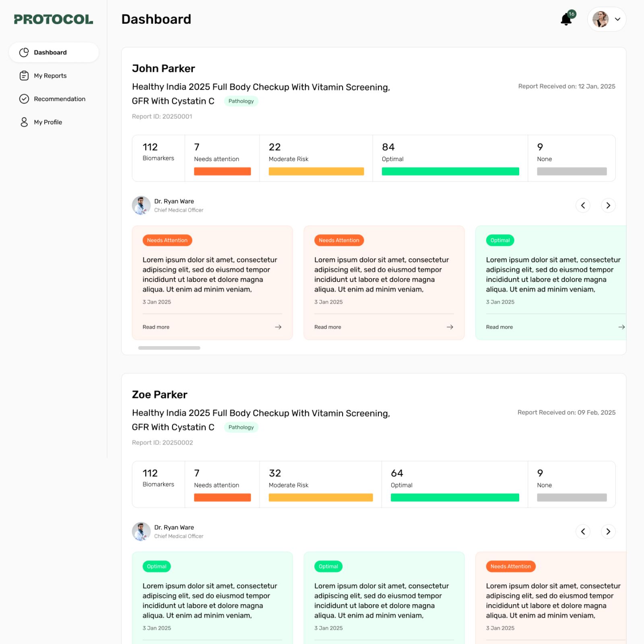The width and height of the screenshot is (644, 644).
Task: Click arrow icon on second Needs Attention card
Action: pos(450,327)
